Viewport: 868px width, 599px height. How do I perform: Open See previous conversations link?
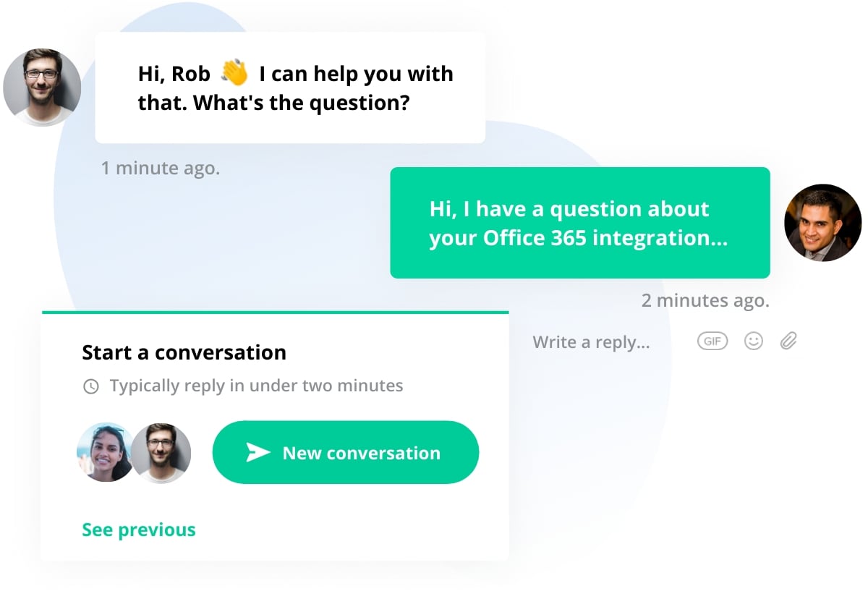coord(138,529)
